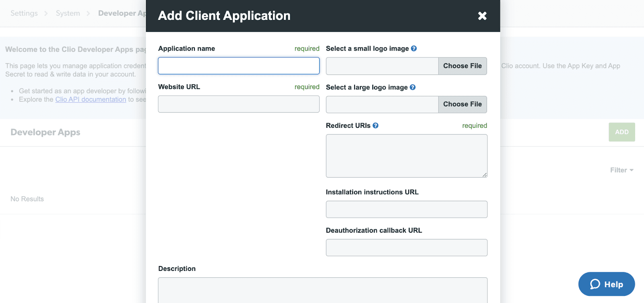The image size is (644, 303).
Task: Click the small logo file path box
Action: click(x=382, y=66)
